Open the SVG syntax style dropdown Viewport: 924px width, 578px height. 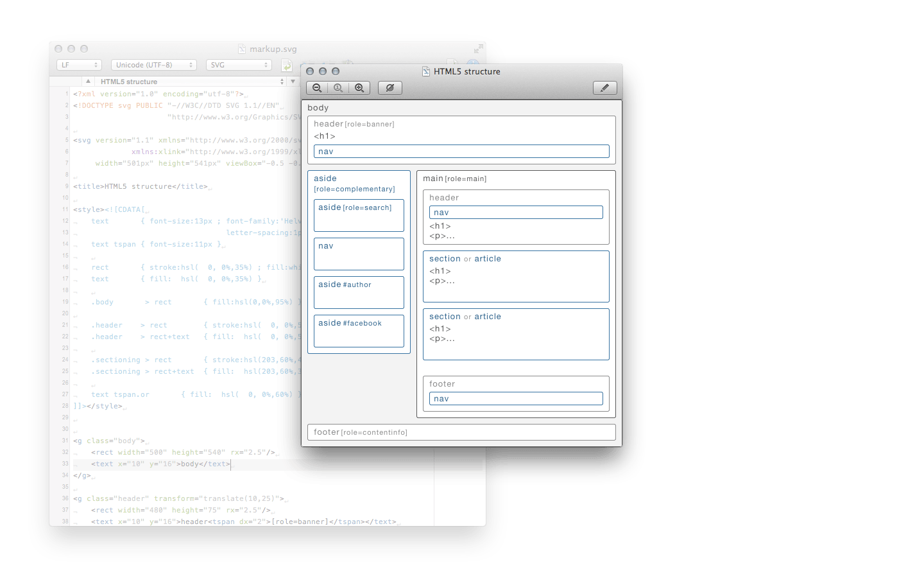[239, 65]
